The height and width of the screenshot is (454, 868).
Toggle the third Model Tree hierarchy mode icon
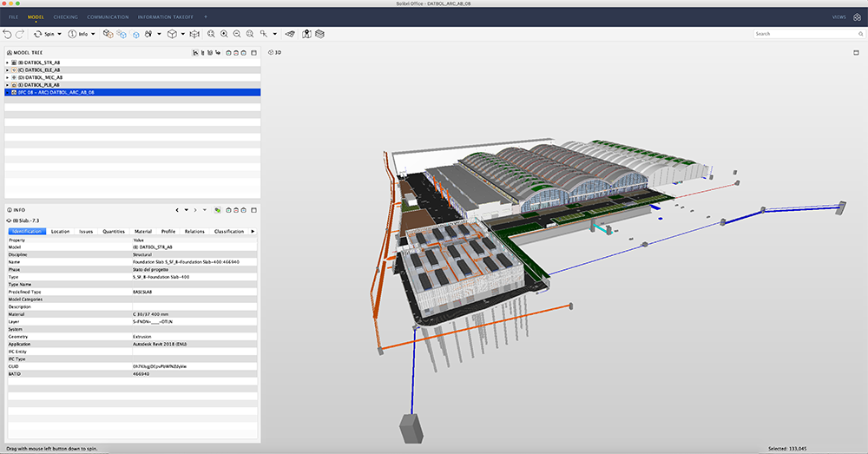click(210, 53)
